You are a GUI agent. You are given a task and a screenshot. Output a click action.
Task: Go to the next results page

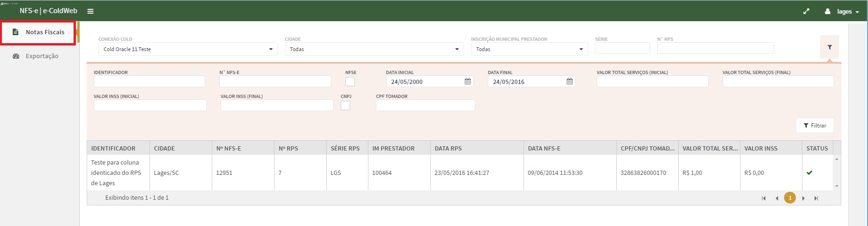coord(803,198)
